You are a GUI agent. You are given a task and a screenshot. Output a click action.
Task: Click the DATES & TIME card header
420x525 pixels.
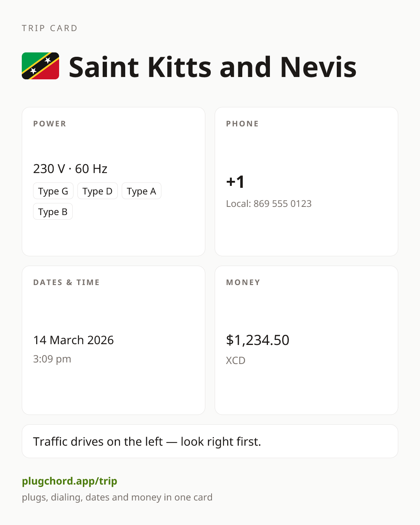66,282
